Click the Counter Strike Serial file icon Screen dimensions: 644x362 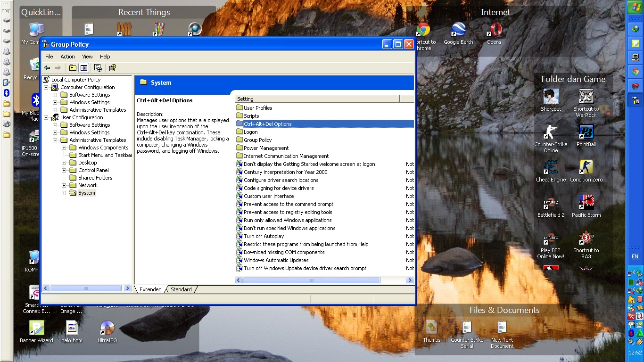pos(467,335)
